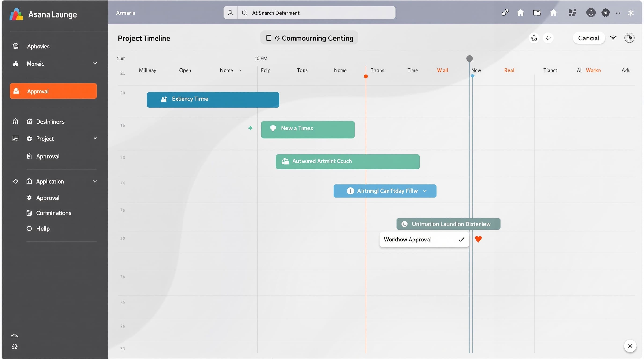The width and height of the screenshot is (644, 359).
Task: Click the user search icon in search bar
Action: pyautogui.click(x=231, y=13)
